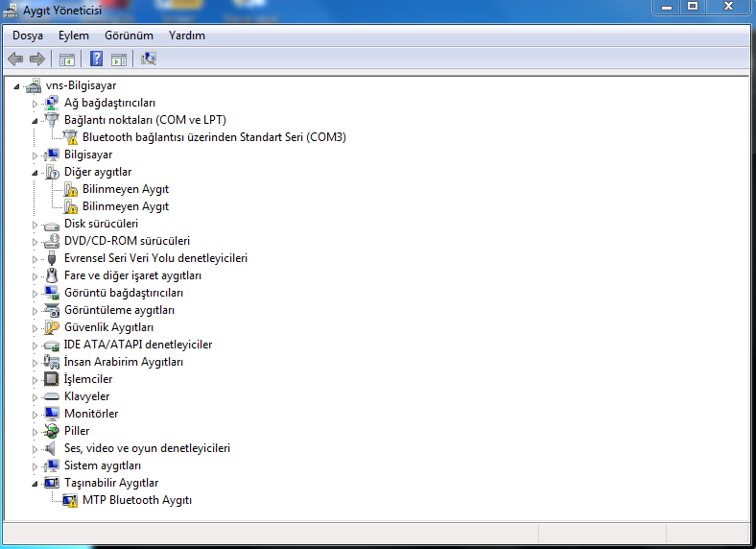Select the first Bilinmeyen Aygıt entry
Image resolution: width=756 pixels, height=549 pixels.
coord(126,189)
